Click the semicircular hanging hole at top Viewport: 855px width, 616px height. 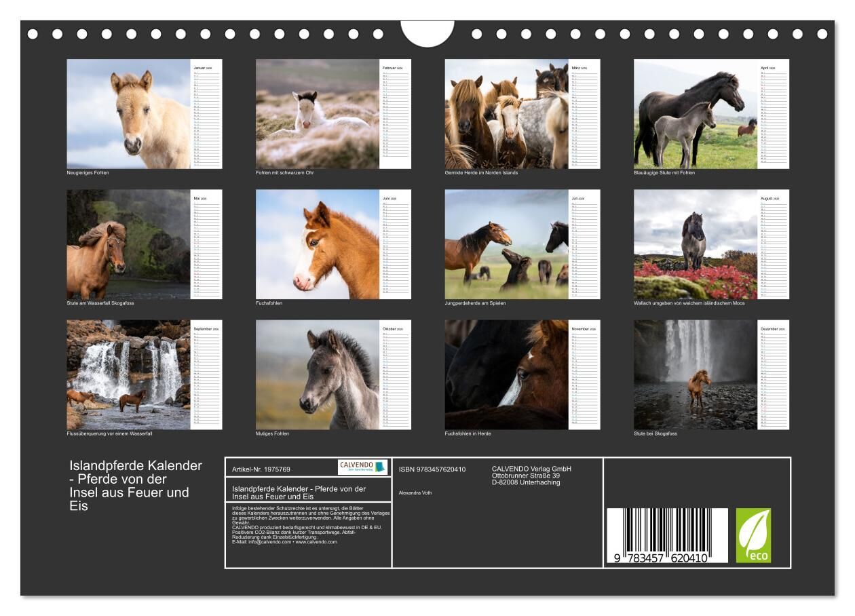427,33
